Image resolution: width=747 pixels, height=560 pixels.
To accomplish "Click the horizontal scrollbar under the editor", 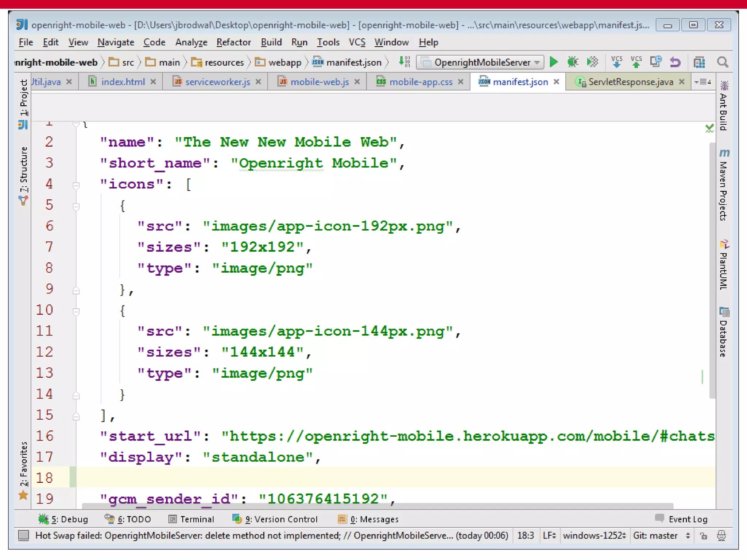I will pos(377,506).
